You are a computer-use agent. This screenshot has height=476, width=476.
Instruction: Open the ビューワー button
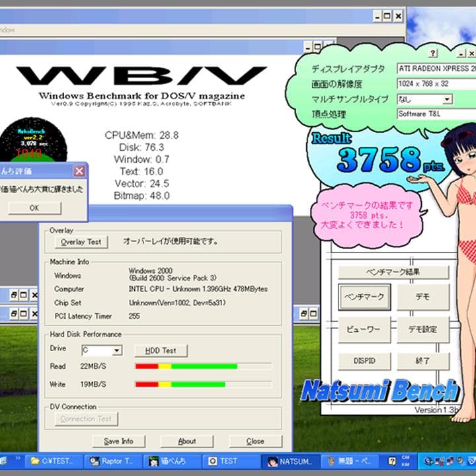364,330
